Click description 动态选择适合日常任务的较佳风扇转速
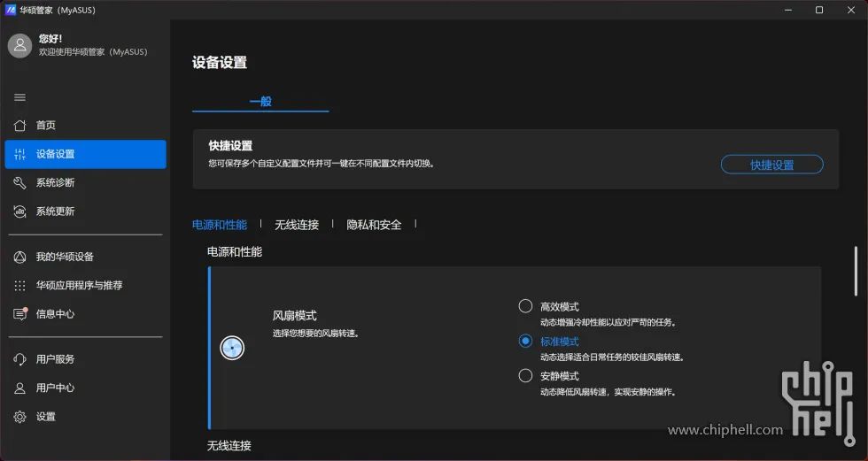The width and height of the screenshot is (868, 461). 612,357
